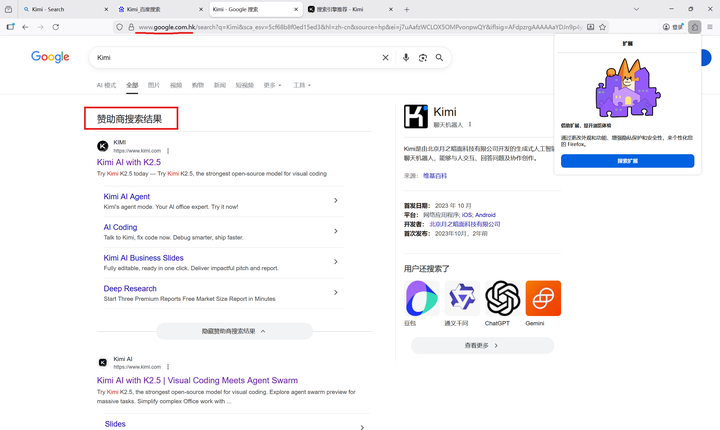Select the 视频 search filter

click(176, 85)
